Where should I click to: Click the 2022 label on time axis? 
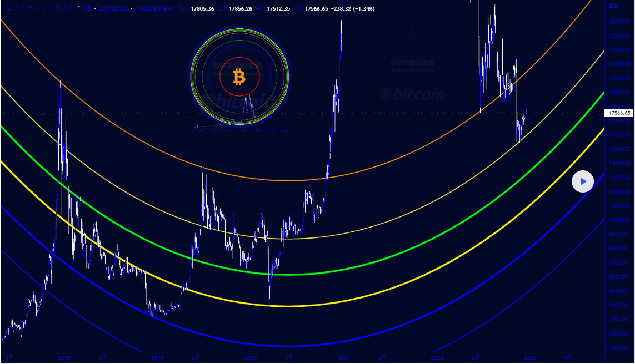(x=437, y=358)
